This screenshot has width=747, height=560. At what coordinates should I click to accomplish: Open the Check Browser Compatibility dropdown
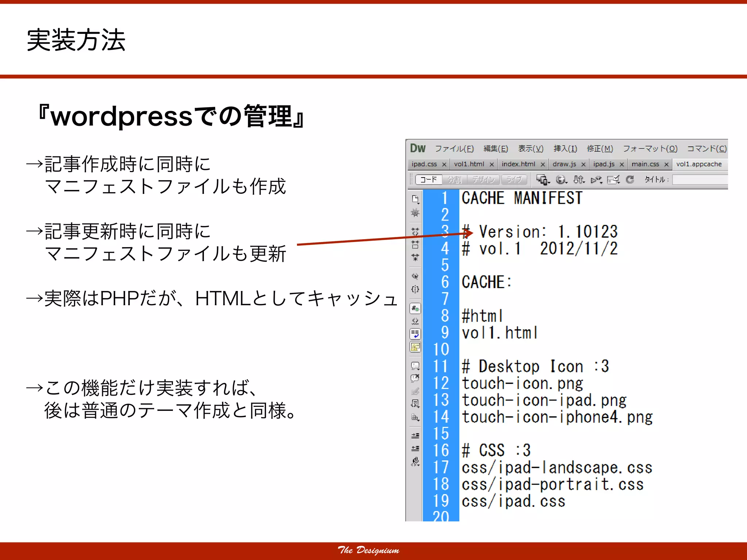coord(614,179)
